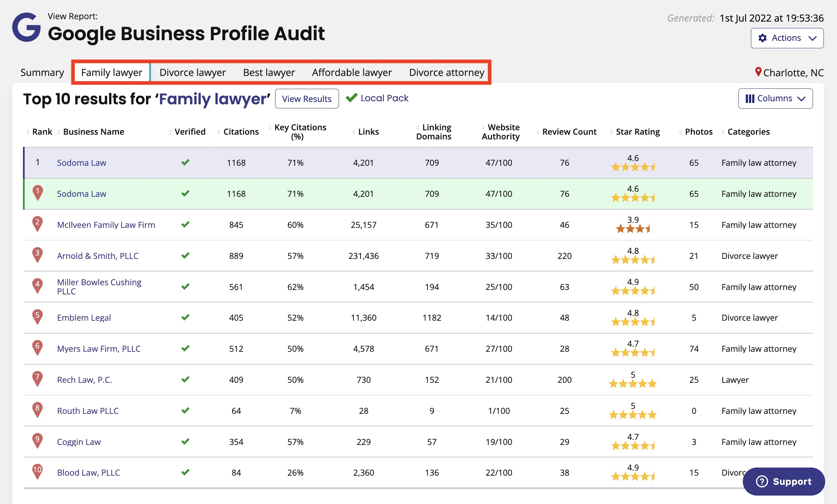This screenshot has width=837, height=504.
Task: Open Emblem Legal business link
Action: click(x=84, y=318)
